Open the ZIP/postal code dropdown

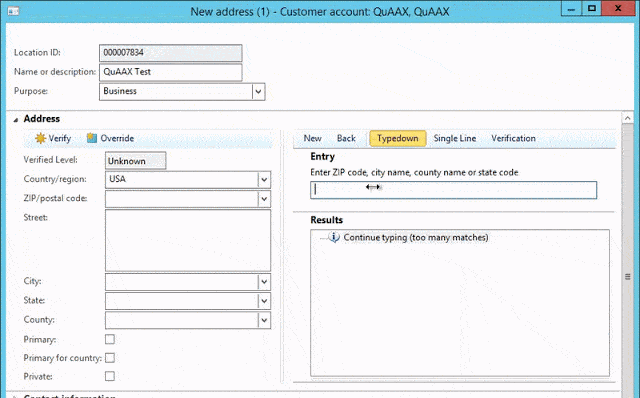coord(264,199)
